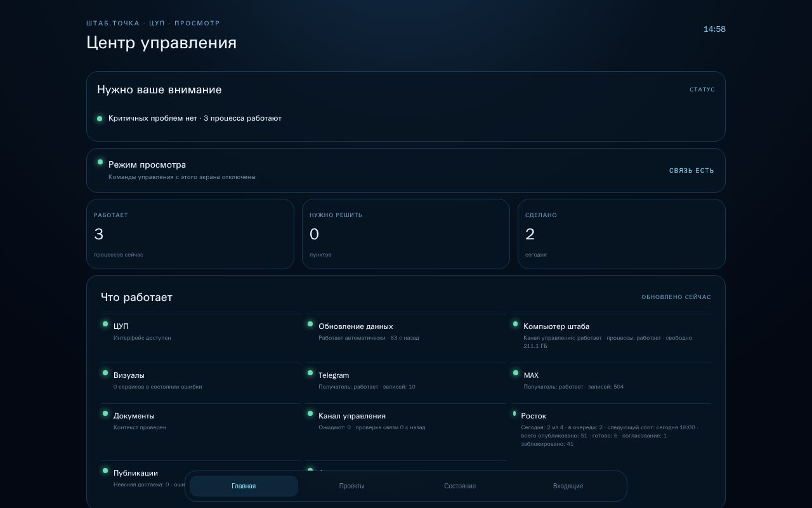812x508 pixels.
Task: Select the Публикации row title
Action: click(136, 473)
